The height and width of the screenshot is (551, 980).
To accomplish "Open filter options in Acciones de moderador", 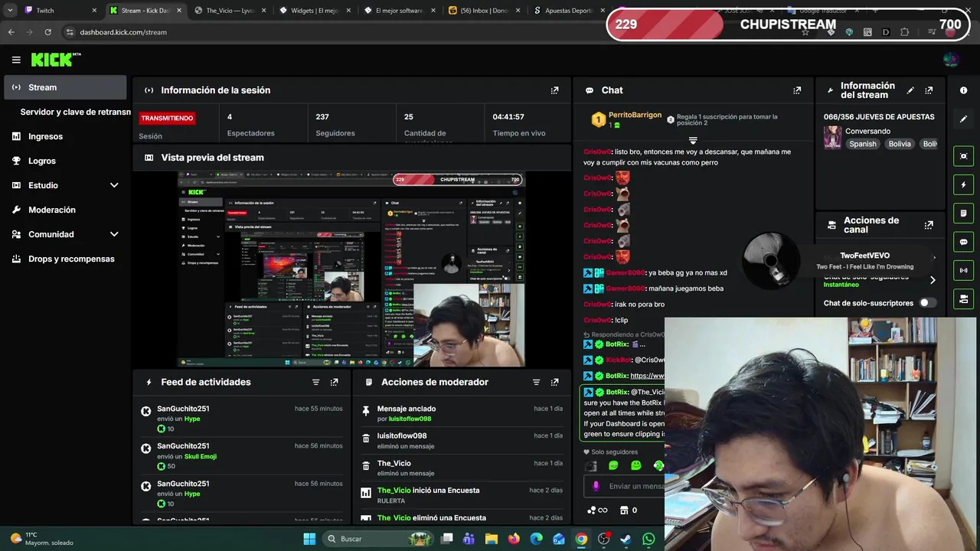I will pyautogui.click(x=536, y=382).
